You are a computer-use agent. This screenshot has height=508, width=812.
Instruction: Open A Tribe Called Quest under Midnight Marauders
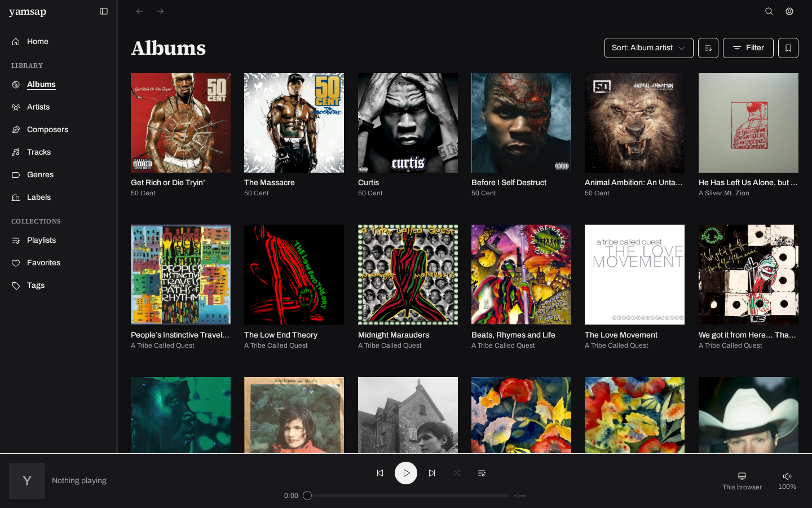(x=390, y=345)
